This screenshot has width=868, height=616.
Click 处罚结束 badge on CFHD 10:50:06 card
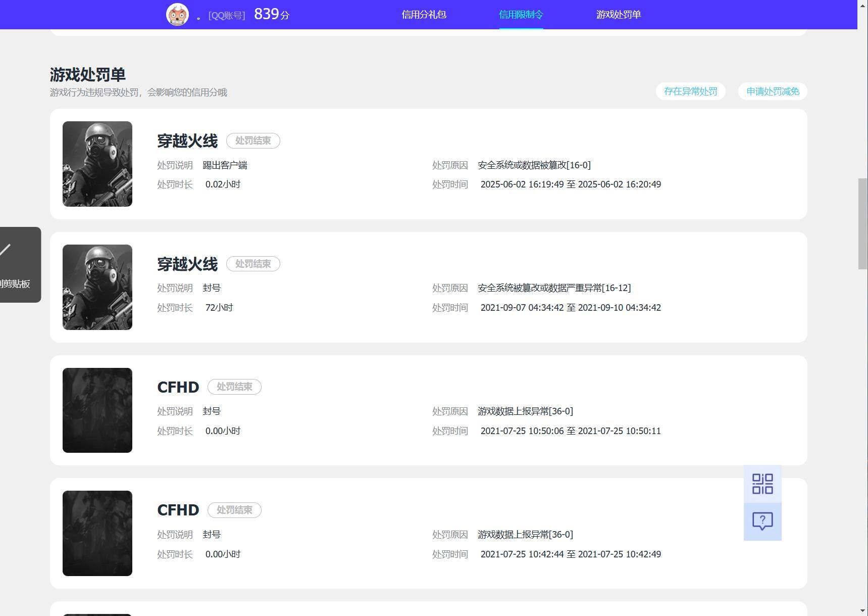[234, 387]
